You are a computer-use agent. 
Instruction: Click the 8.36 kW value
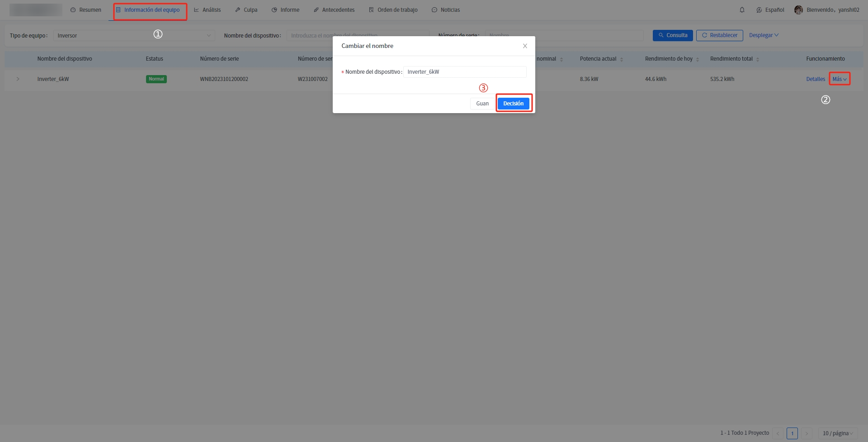589,79
